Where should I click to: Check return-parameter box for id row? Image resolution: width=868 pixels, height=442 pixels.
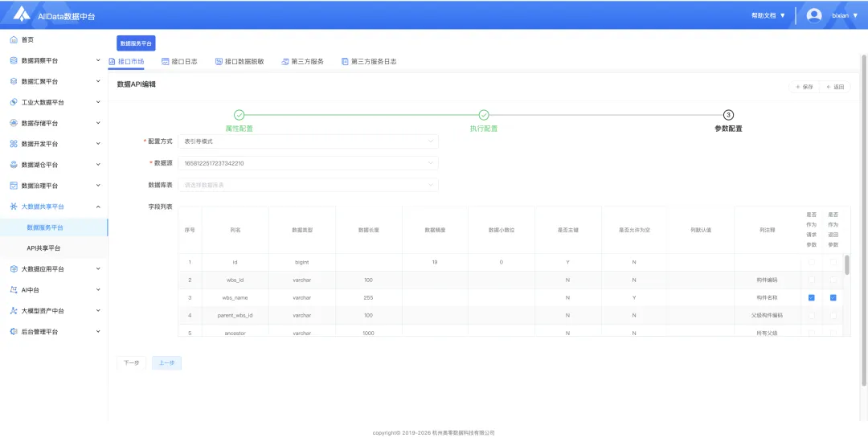833,262
